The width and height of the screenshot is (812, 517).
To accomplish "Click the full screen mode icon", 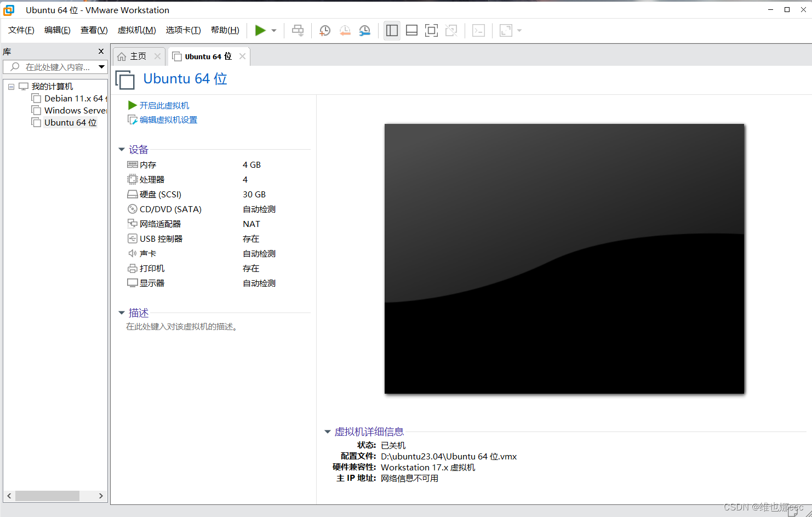I will 431,30.
